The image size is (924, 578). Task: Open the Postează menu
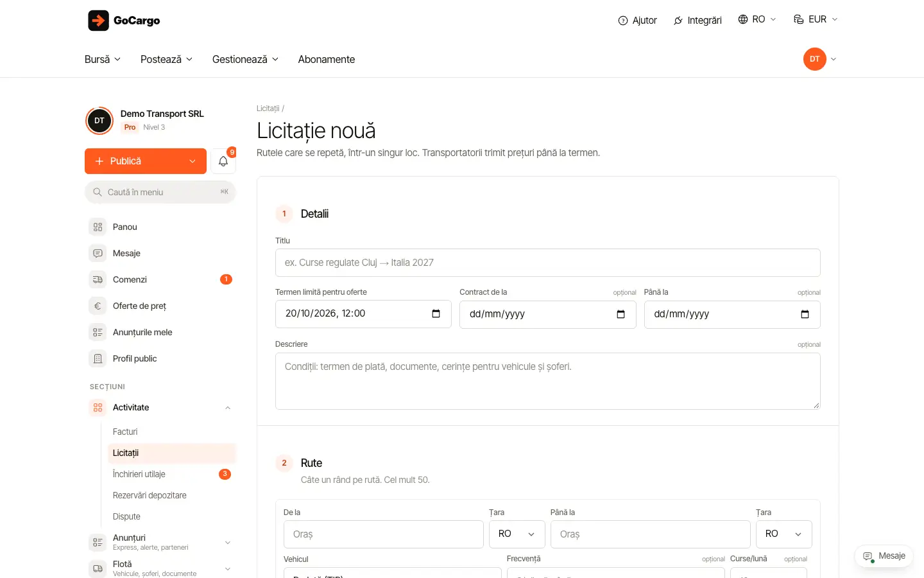166,59
